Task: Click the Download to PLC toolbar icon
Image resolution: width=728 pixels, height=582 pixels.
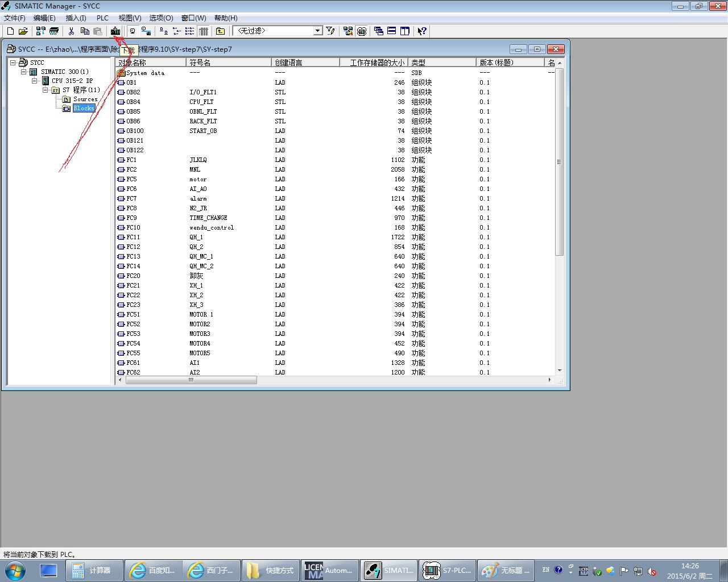Action: (115, 31)
